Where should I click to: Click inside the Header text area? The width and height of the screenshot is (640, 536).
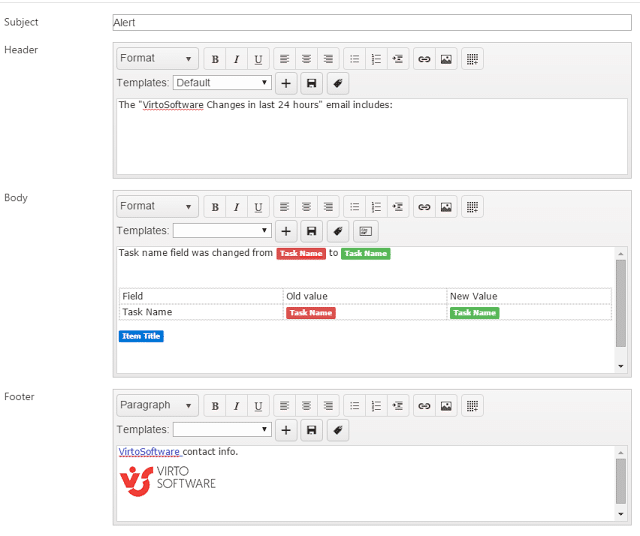372,137
